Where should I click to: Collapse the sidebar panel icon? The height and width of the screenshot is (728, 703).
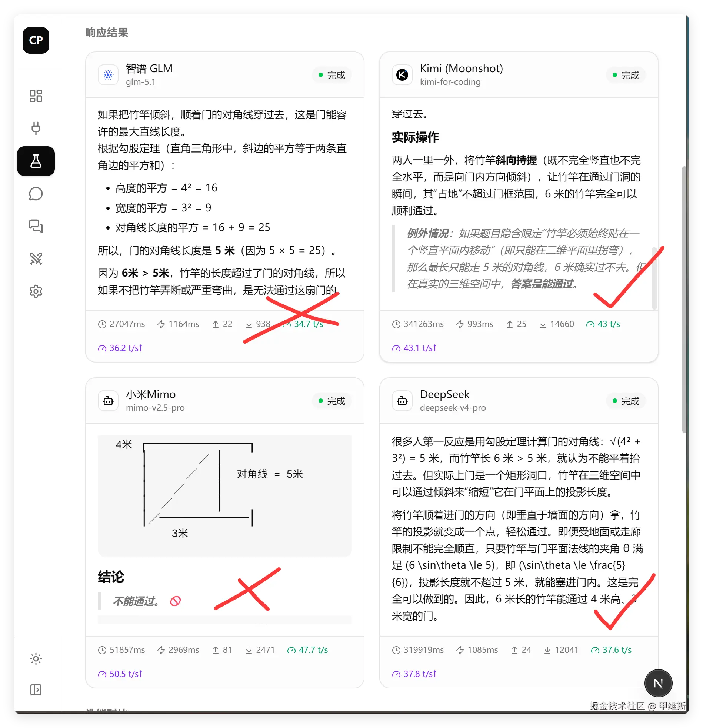[x=36, y=690]
